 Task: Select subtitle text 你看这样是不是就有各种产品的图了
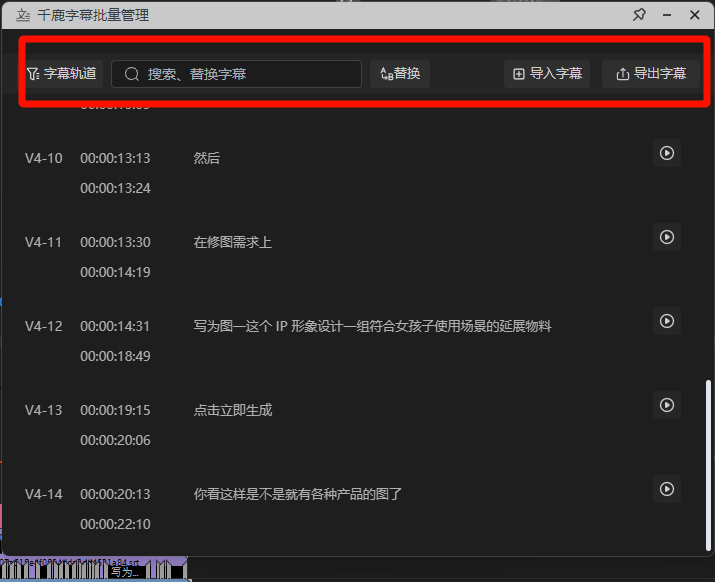(297, 494)
